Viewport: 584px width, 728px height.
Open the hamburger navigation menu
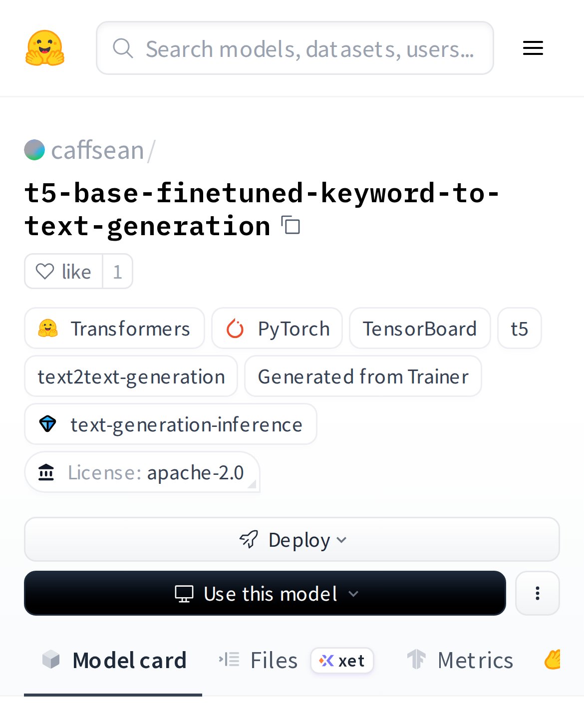tap(533, 48)
